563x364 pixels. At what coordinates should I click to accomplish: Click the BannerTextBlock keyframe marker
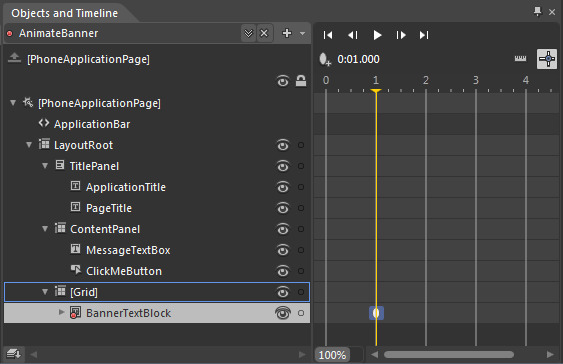(x=376, y=313)
